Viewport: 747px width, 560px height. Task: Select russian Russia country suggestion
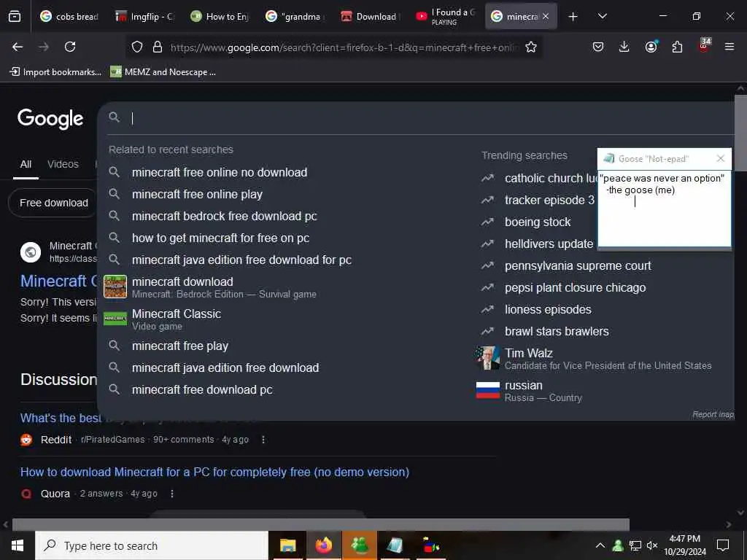coord(529,391)
